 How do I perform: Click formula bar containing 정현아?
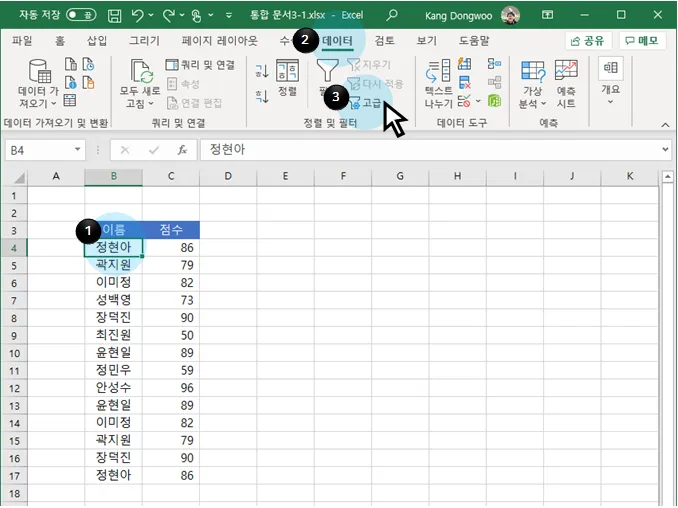(x=429, y=150)
